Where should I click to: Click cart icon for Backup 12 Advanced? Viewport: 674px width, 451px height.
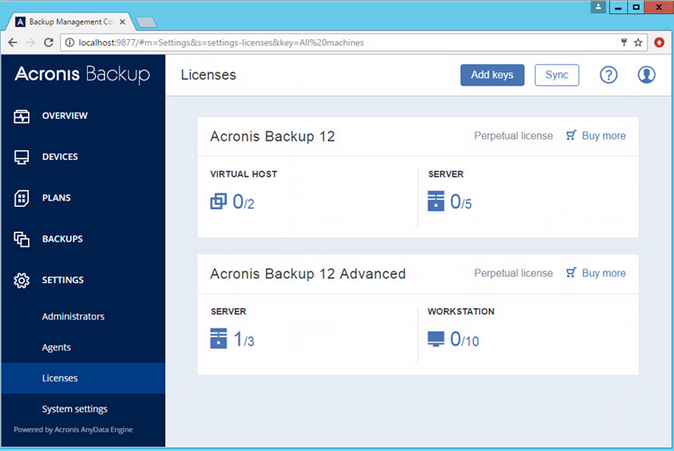(x=571, y=273)
